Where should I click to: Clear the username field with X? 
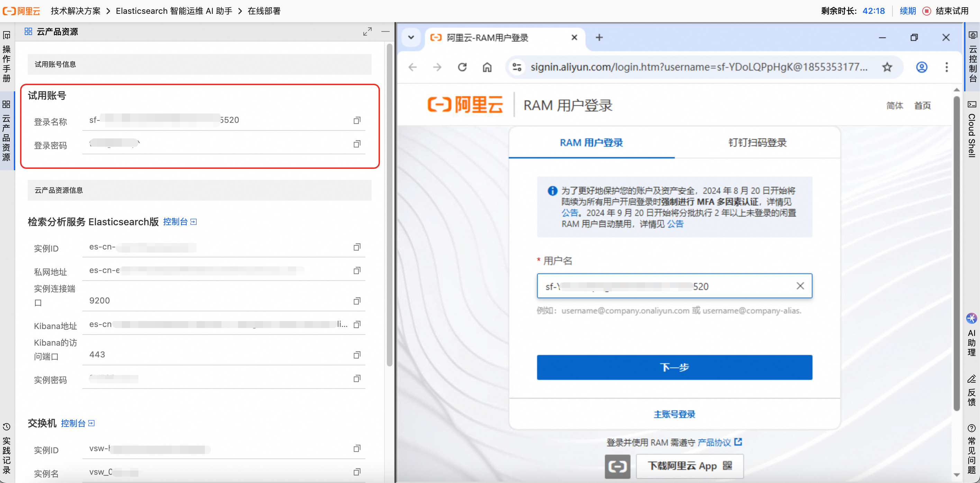pos(800,286)
